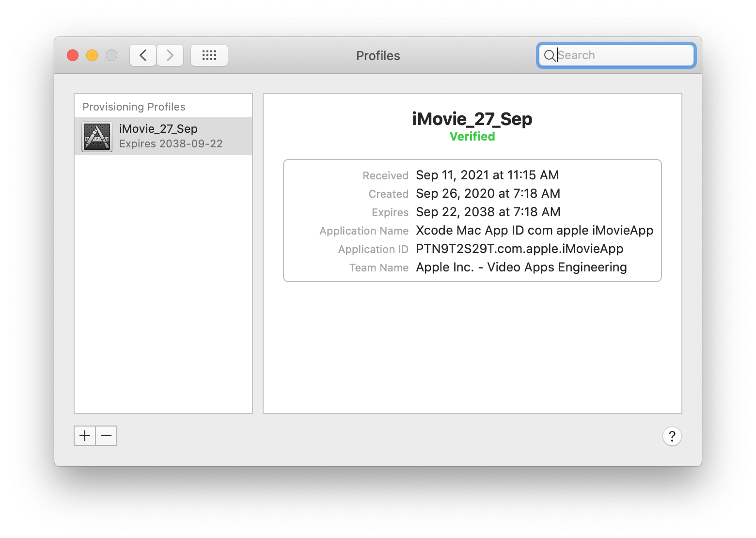Add a profile using the plus icon

pyautogui.click(x=84, y=436)
